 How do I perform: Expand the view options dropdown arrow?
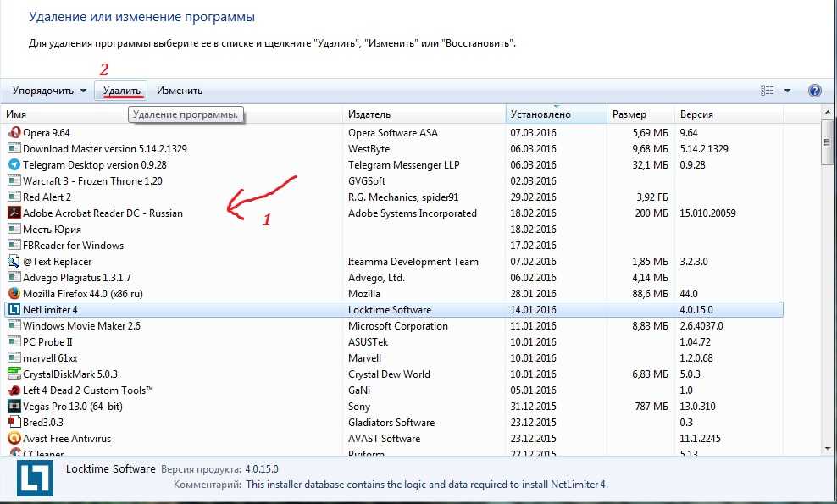[787, 91]
